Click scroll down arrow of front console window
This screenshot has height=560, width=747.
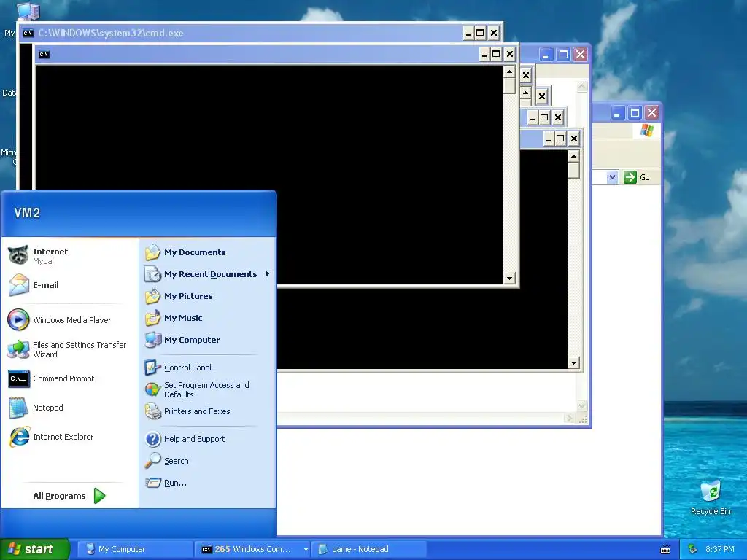click(509, 278)
